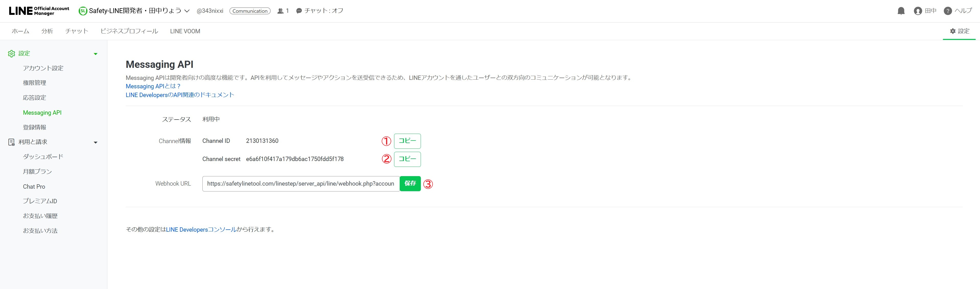This screenshot has height=289, width=980.
Task: Click the green SL account avatar icon
Action: pos(83,11)
